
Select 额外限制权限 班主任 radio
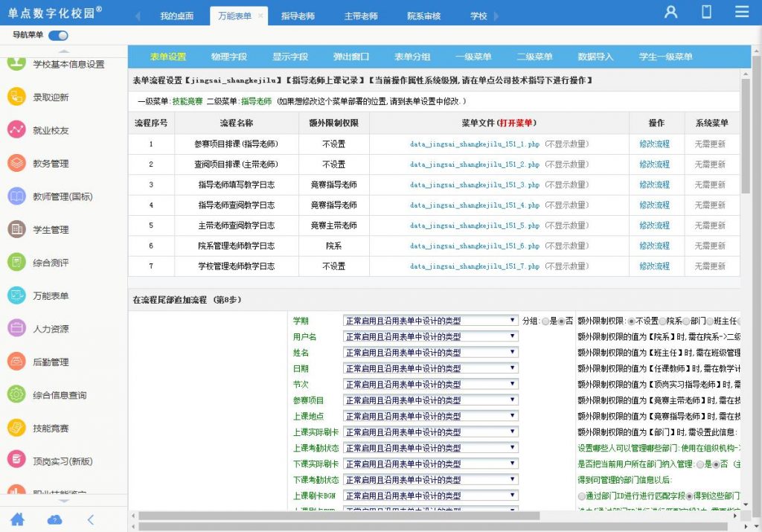(x=710, y=321)
